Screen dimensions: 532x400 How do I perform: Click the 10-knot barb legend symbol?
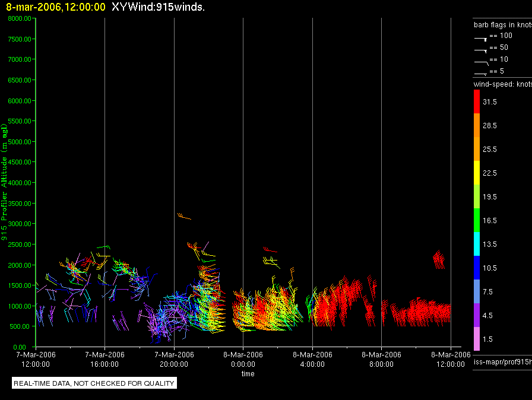[x=481, y=63]
